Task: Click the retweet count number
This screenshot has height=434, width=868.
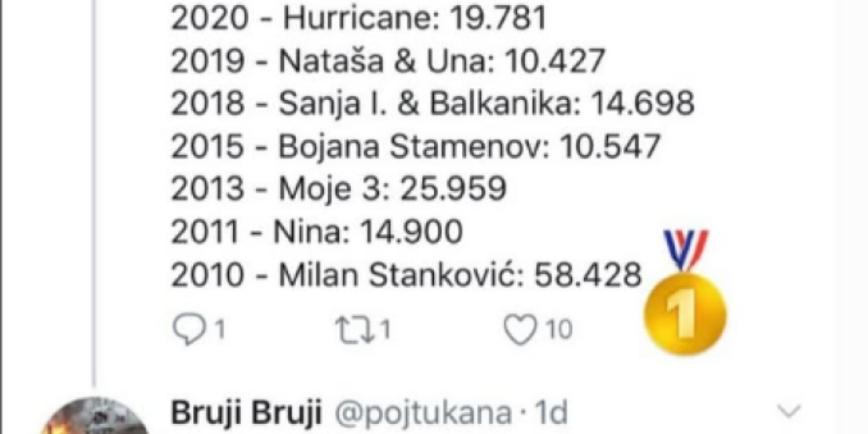Action: click(x=385, y=330)
